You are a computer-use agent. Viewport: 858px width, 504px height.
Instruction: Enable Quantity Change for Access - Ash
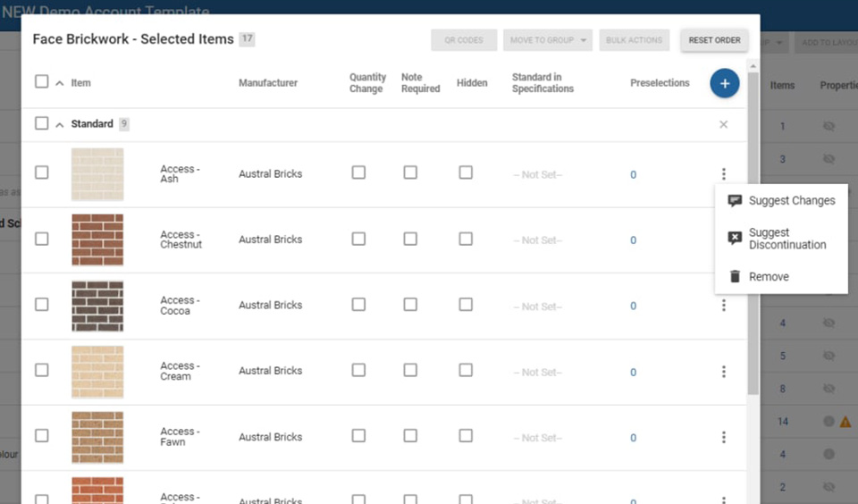pos(358,172)
